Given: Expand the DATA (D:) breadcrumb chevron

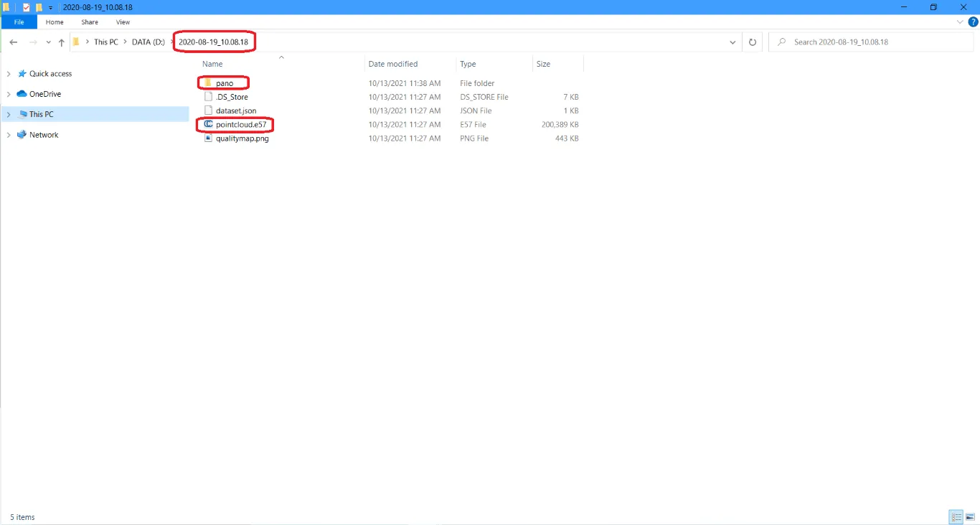Looking at the screenshot, I should pos(171,42).
